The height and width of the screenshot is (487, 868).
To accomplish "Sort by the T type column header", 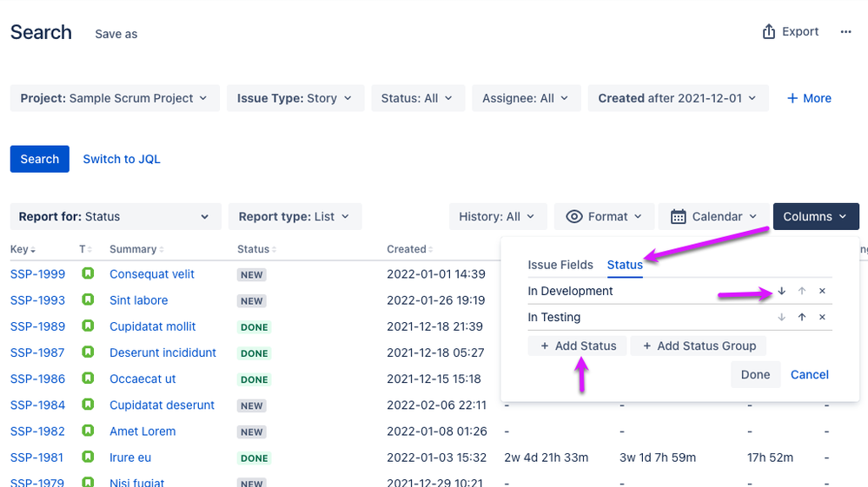I will 85,249.
